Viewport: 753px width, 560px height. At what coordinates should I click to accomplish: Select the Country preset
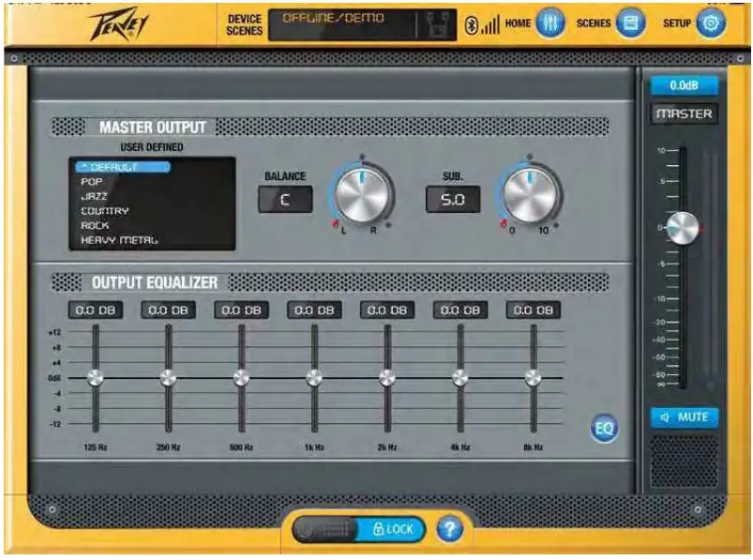pyautogui.click(x=105, y=211)
